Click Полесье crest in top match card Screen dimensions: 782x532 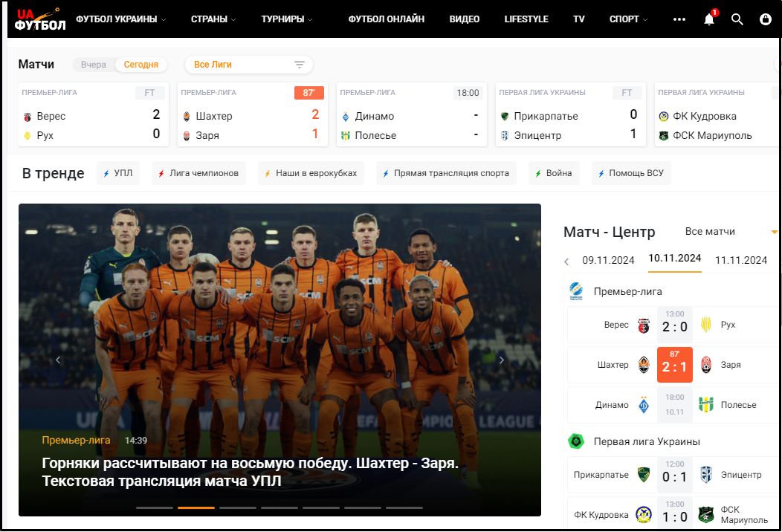(346, 136)
